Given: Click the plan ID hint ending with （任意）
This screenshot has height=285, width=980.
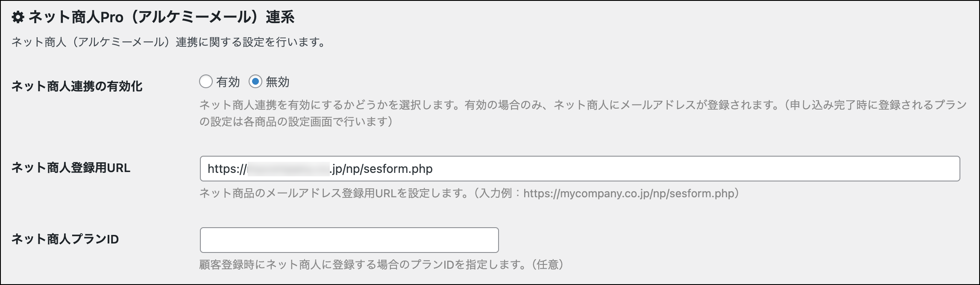Looking at the screenshot, I should point(381,265).
